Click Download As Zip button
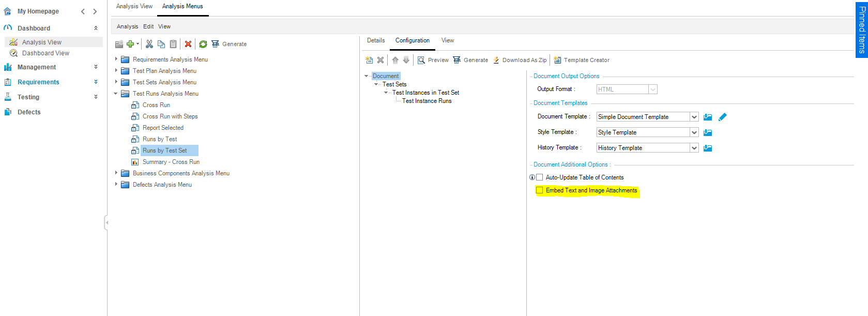The image size is (868, 316). click(520, 60)
